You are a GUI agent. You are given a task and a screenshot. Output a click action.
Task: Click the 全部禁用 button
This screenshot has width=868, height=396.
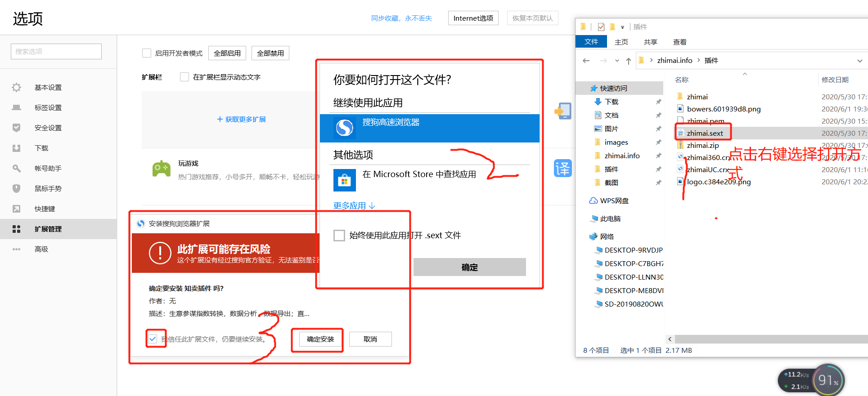[x=270, y=53]
